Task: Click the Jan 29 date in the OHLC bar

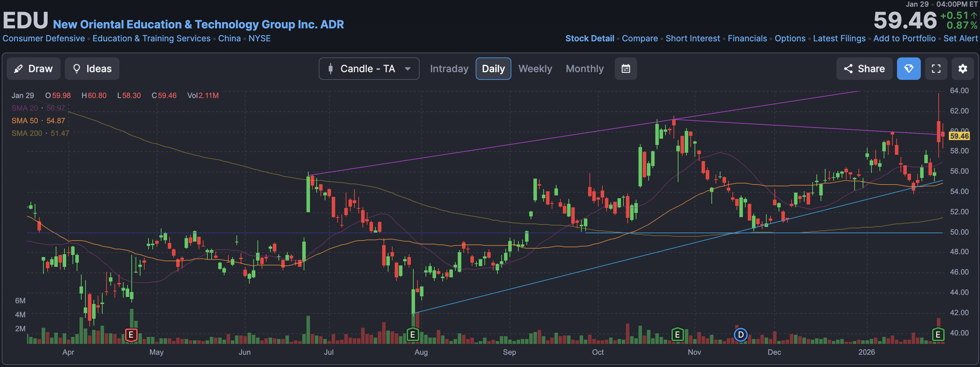Action: [x=22, y=96]
